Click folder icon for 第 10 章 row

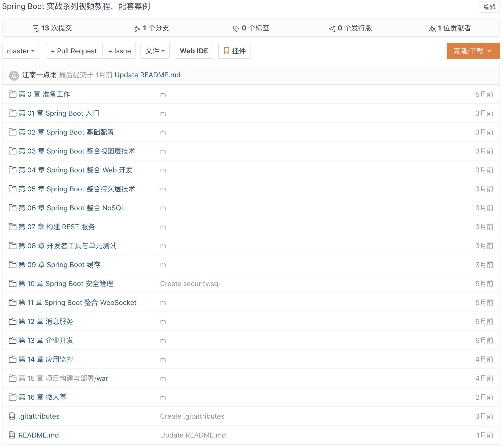pyautogui.click(x=12, y=284)
